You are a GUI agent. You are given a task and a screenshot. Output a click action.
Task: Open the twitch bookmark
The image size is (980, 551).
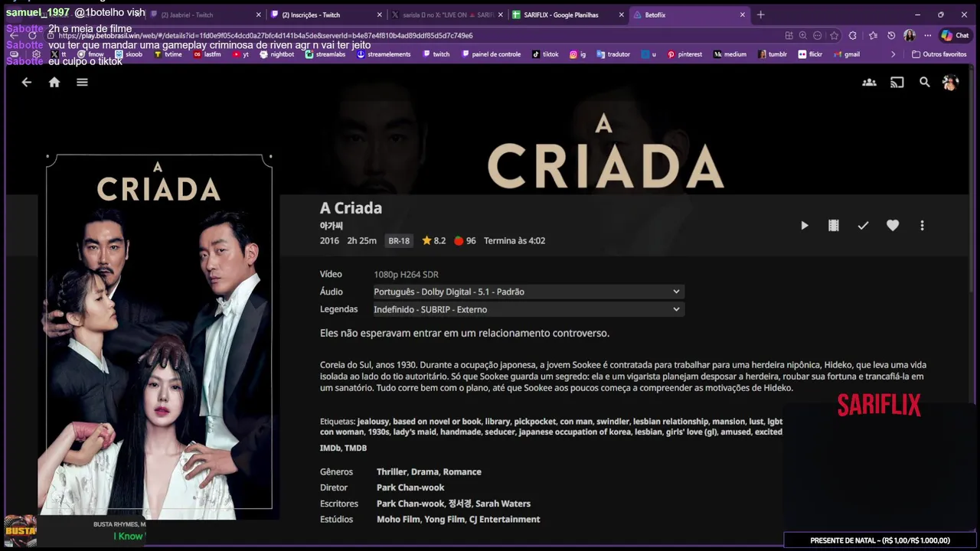click(436, 54)
